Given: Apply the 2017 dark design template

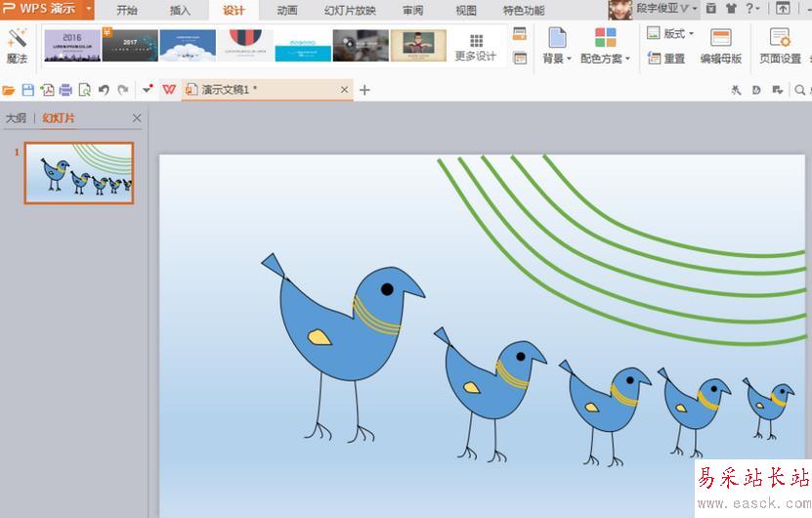Looking at the screenshot, I should click(130, 46).
